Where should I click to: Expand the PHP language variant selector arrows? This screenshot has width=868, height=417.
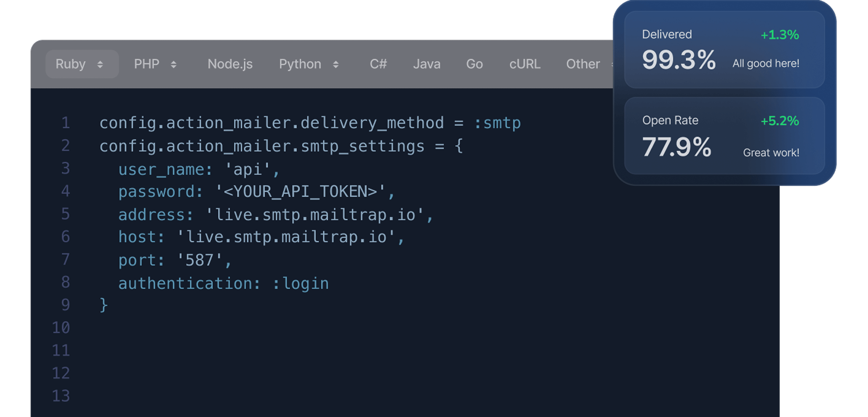coord(174,64)
